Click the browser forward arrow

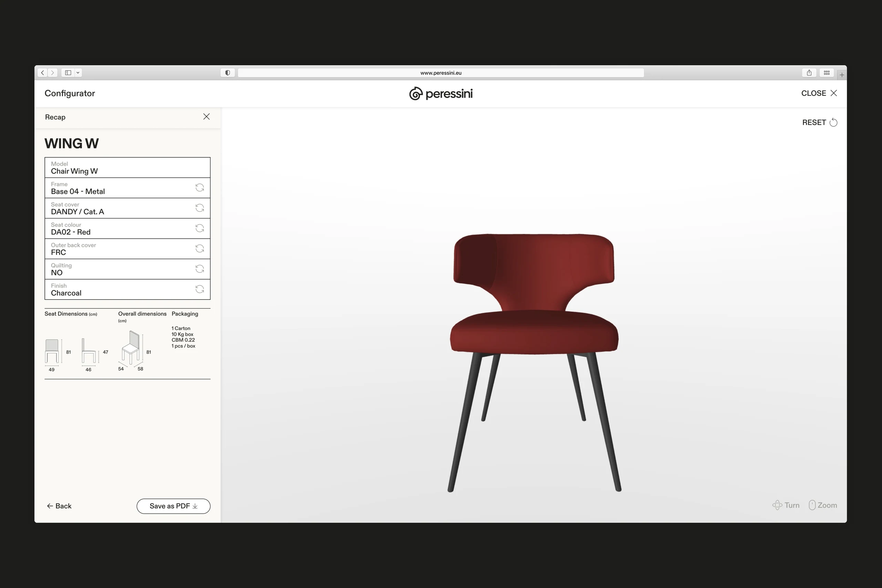[x=53, y=73]
